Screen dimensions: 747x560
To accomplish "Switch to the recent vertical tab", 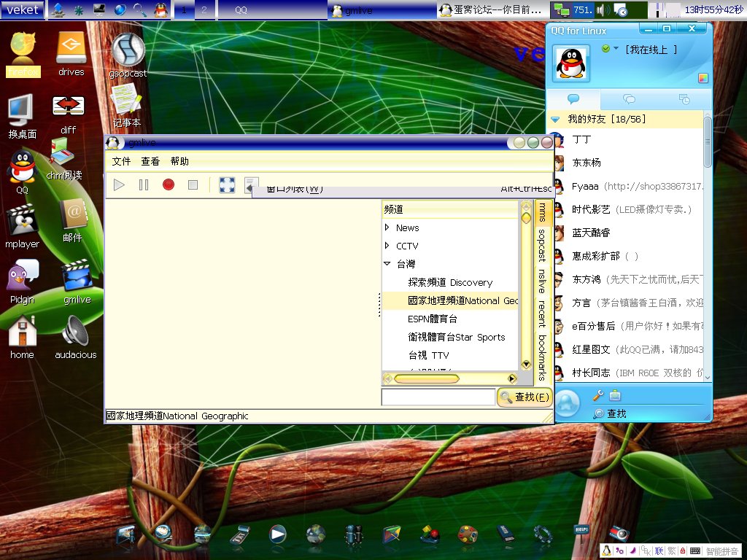I will [543, 314].
